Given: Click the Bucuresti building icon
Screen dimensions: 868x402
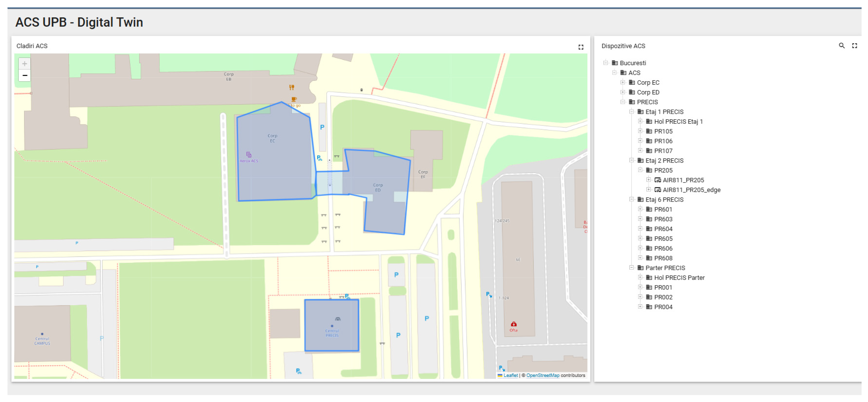Looking at the screenshot, I should point(615,63).
